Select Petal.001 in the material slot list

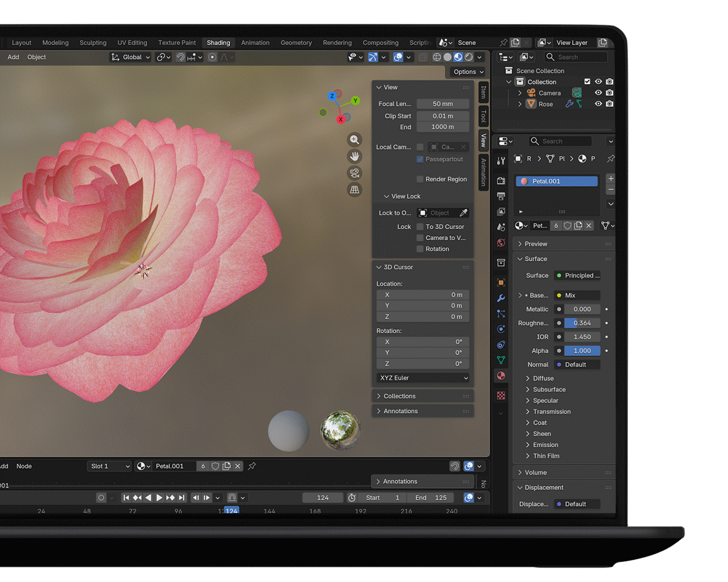[x=557, y=181]
